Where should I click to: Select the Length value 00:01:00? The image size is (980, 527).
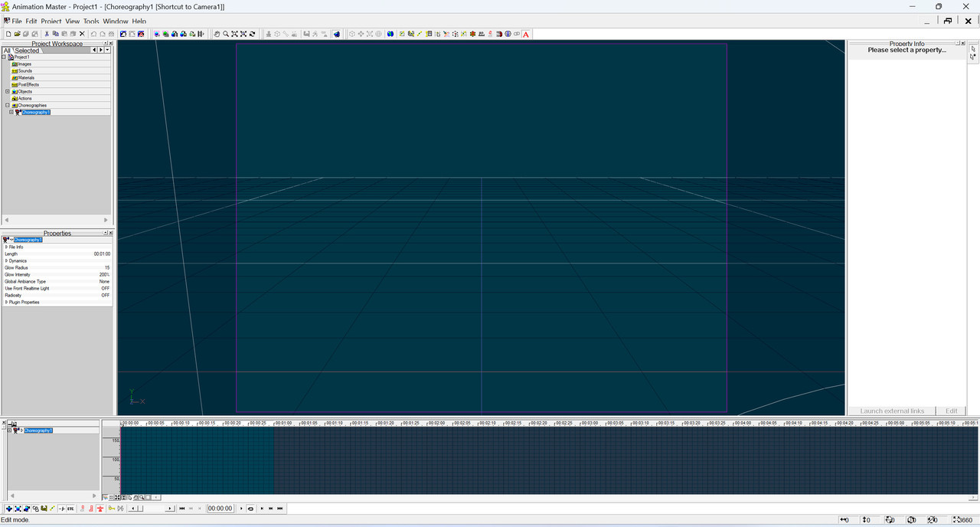click(x=102, y=254)
